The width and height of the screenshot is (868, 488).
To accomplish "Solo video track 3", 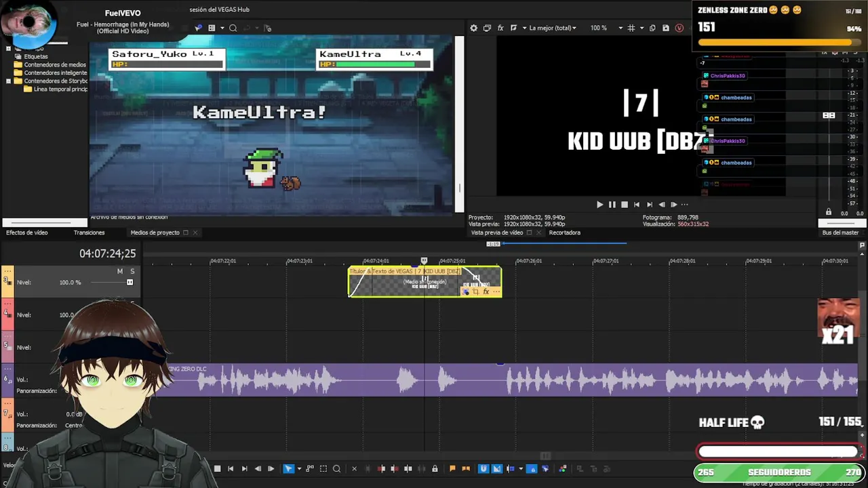I will (x=132, y=271).
